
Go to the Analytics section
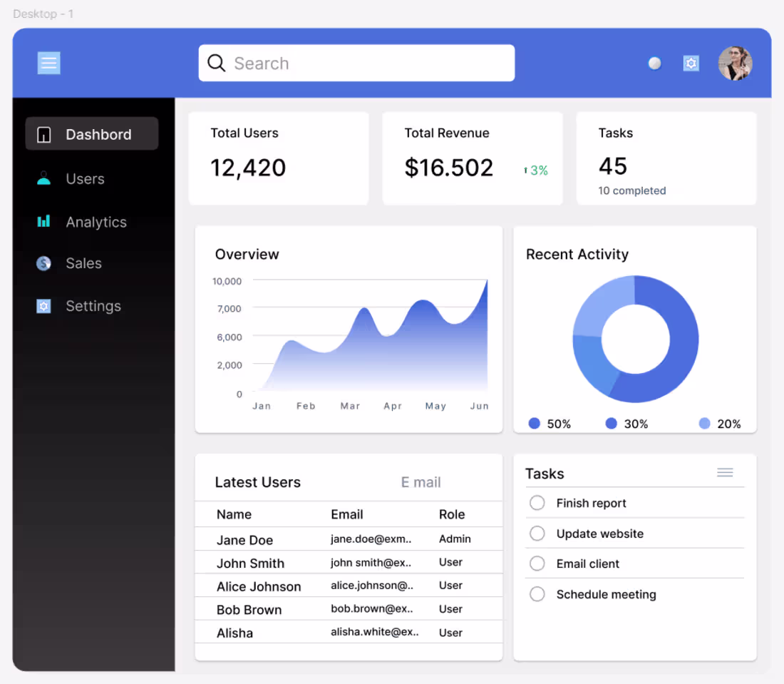(x=96, y=222)
